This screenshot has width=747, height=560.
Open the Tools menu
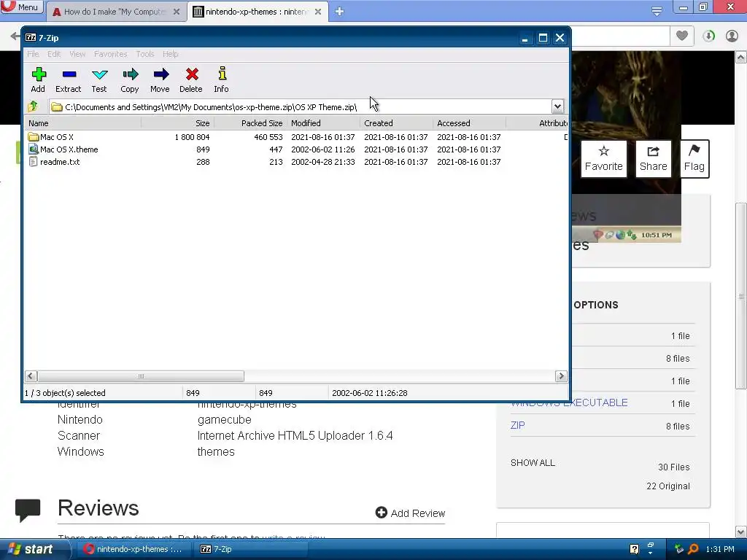[145, 54]
